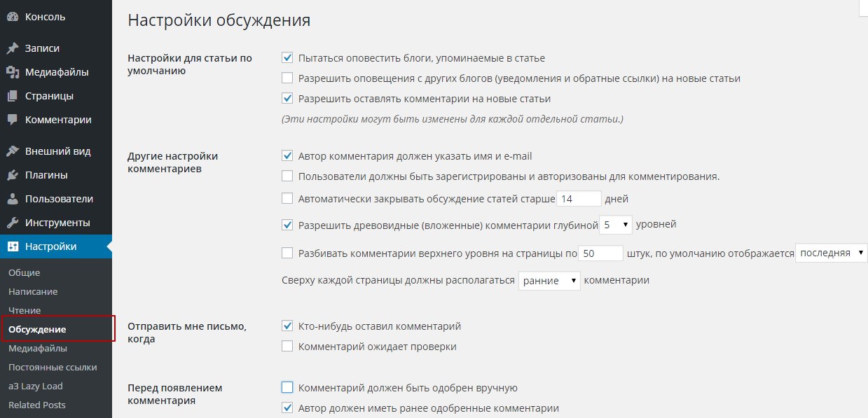Screen dimensions: 868x418
Task: Click the Консоль dashboard icon
Action: coord(12,17)
